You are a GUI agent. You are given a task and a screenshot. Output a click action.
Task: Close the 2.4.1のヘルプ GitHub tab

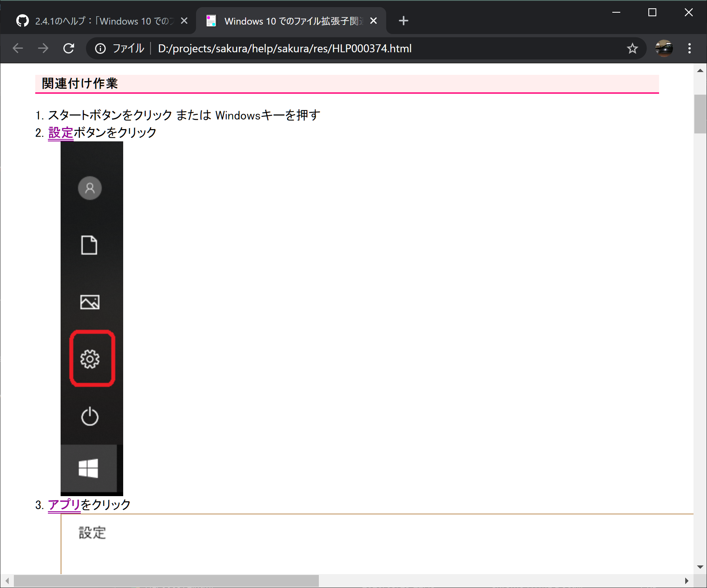(184, 21)
